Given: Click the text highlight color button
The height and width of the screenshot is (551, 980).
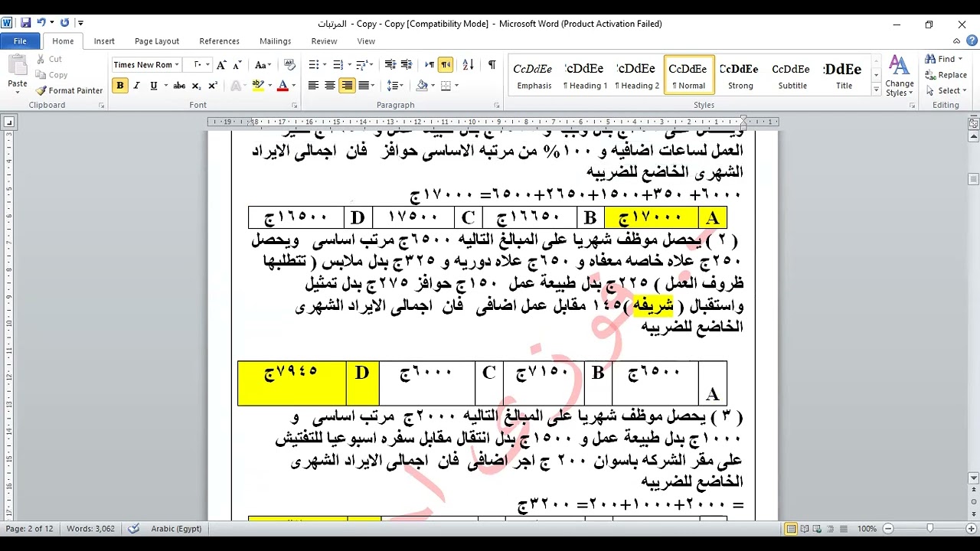Looking at the screenshot, I should click(258, 86).
